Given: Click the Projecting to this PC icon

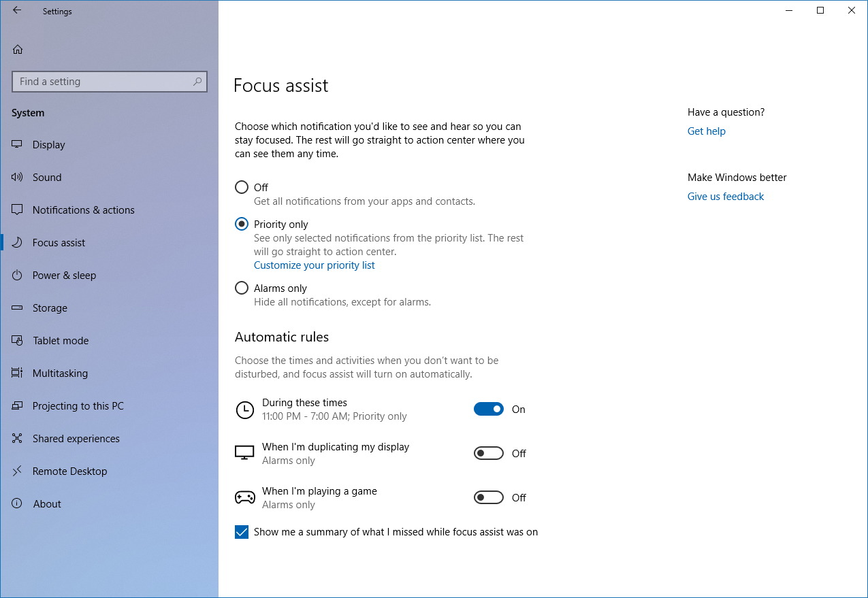Looking at the screenshot, I should click(x=18, y=406).
